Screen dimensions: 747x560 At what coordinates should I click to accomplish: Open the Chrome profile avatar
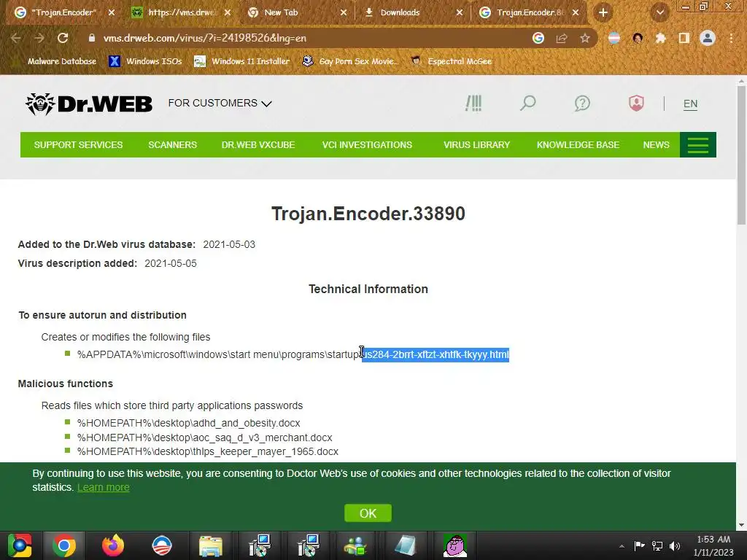coord(708,38)
